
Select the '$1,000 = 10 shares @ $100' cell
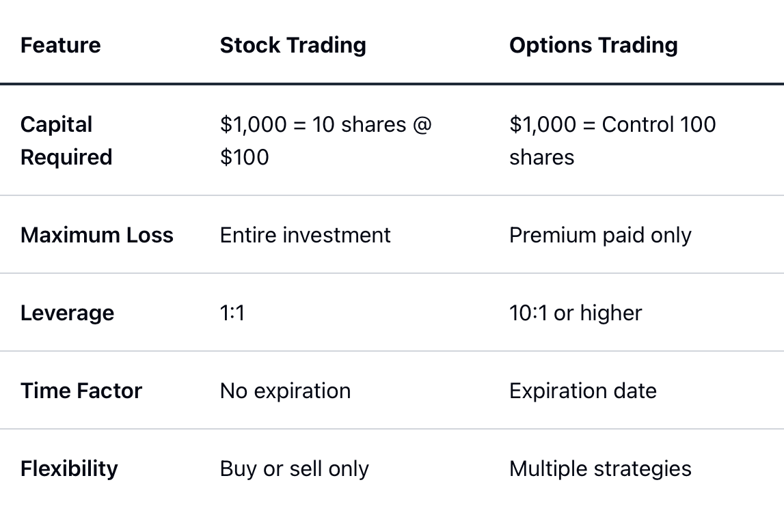coord(325,141)
